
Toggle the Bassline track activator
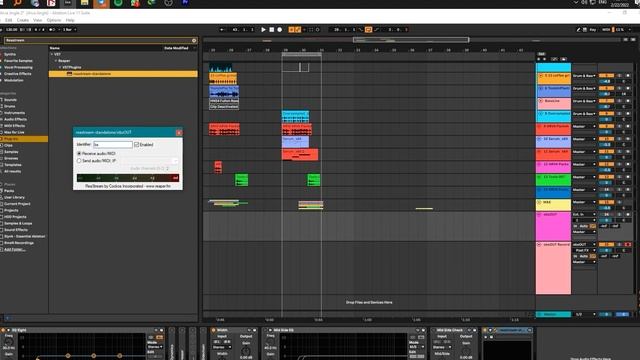(606, 101)
